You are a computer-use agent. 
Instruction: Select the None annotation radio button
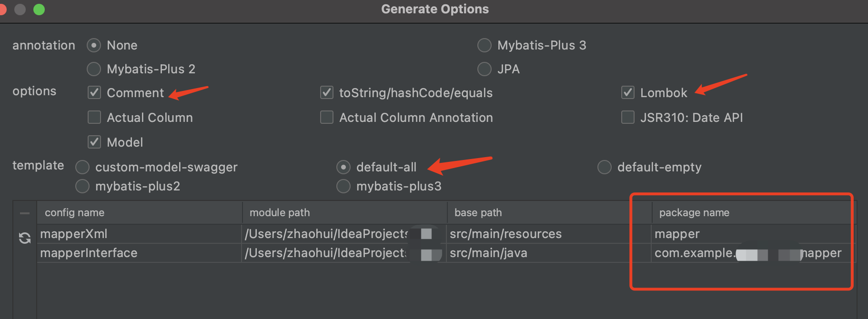point(94,45)
